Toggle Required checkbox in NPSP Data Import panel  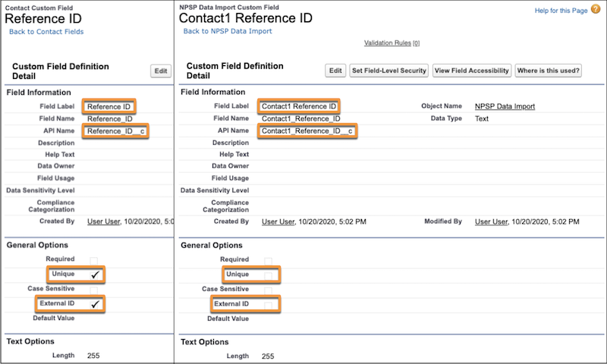[268, 261]
